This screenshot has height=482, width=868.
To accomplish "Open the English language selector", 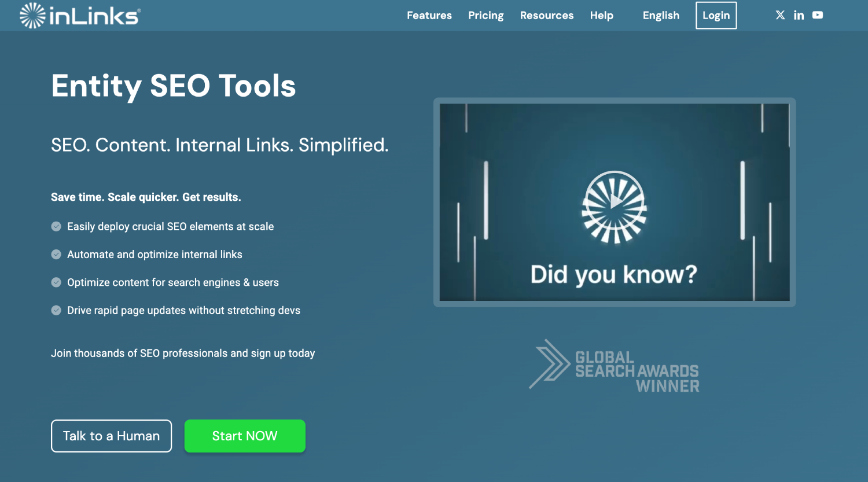I will tap(661, 16).
